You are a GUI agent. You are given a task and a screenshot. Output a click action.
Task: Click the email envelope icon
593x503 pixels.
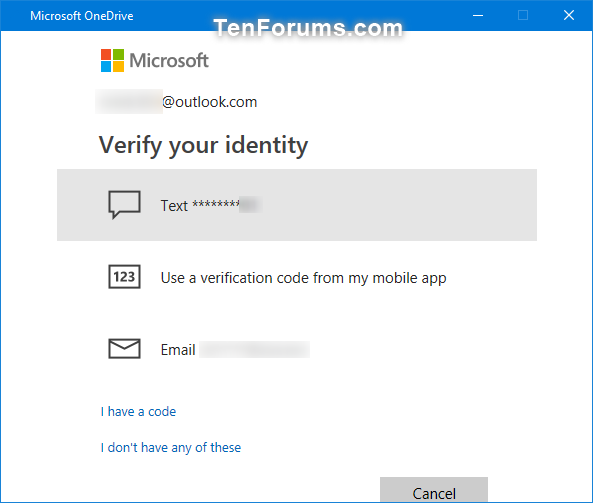click(124, 348)
